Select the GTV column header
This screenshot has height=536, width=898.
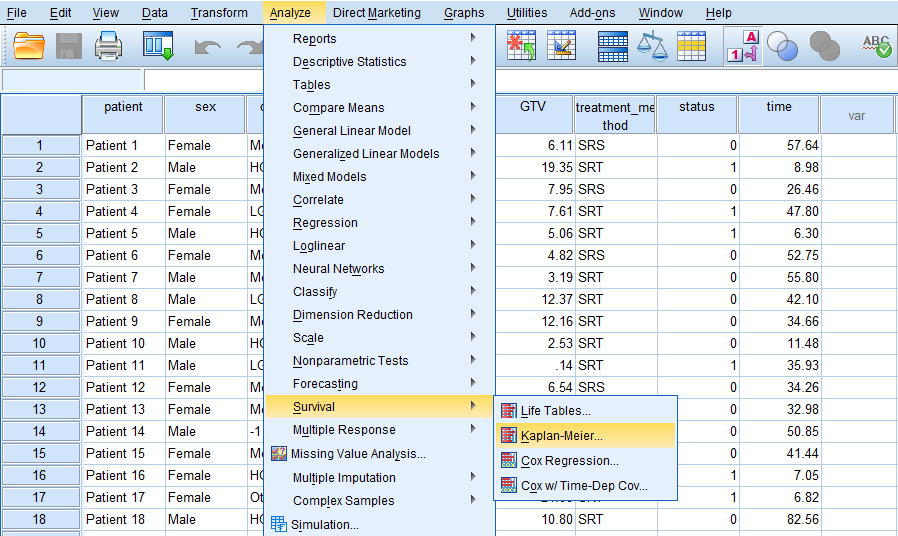[x=533, y=115]
